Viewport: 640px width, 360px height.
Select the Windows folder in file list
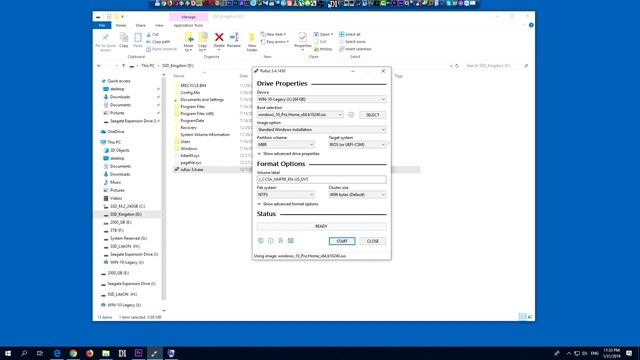[x=189, y=149]
